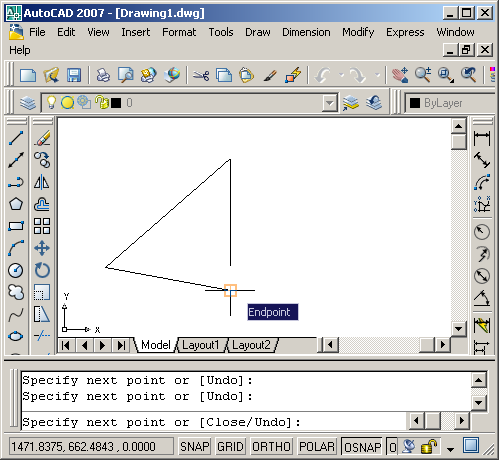Screen dimensions: 499x460
Task: Toggle POLAR tracking in status bar
Action: tap(317, 446)
